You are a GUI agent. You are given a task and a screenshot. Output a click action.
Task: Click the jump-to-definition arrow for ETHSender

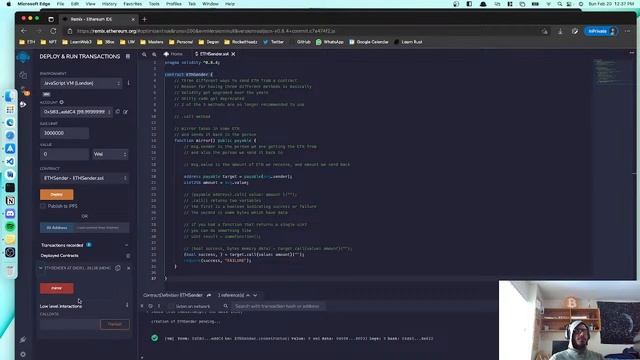(x=209, y=295)
